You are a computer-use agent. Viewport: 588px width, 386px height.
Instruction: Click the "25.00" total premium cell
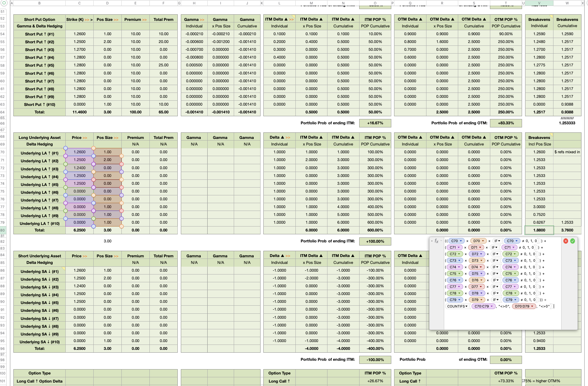click(x=163, y=65)
